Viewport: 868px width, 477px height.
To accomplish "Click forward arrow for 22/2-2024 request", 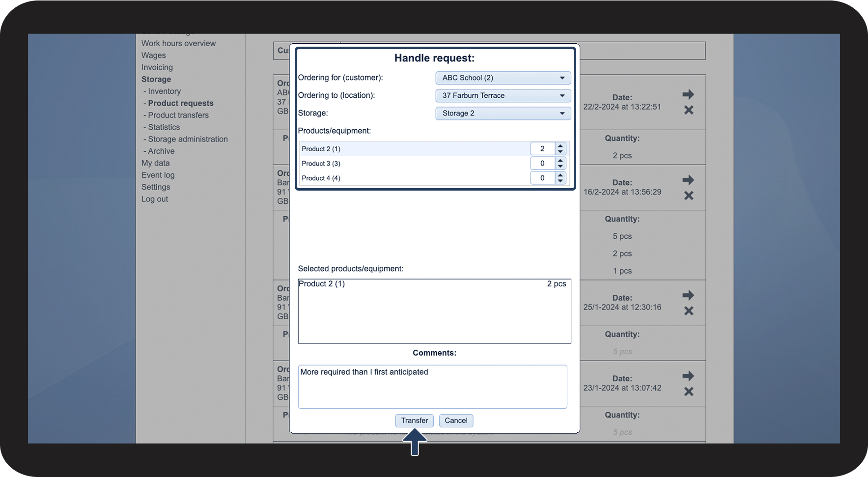I will pyautogui.click(x=688, y=94).
